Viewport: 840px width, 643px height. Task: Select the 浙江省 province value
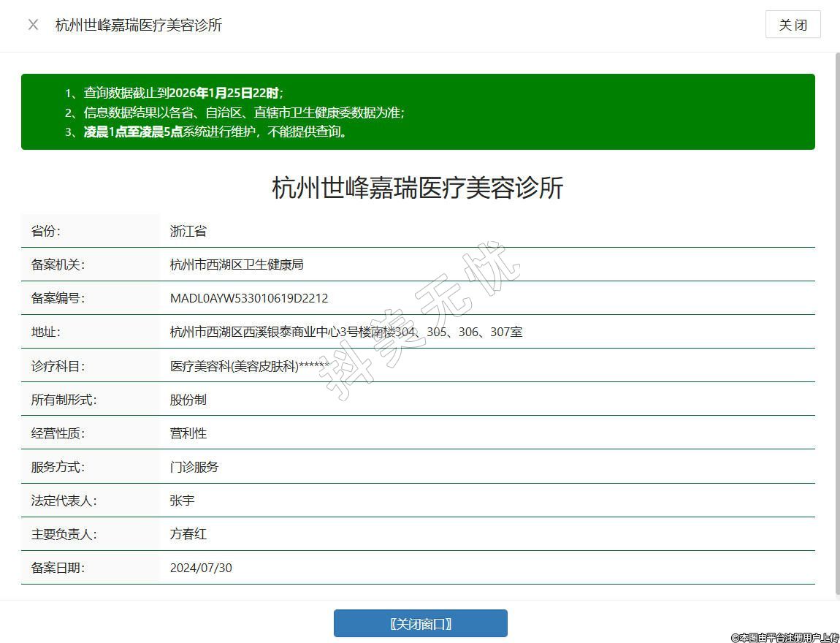pos(188,231)
